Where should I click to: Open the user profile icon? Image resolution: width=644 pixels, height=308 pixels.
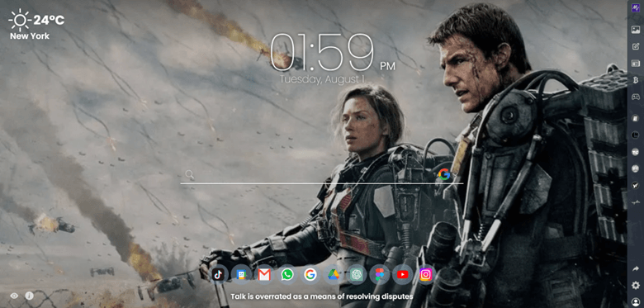636,302
